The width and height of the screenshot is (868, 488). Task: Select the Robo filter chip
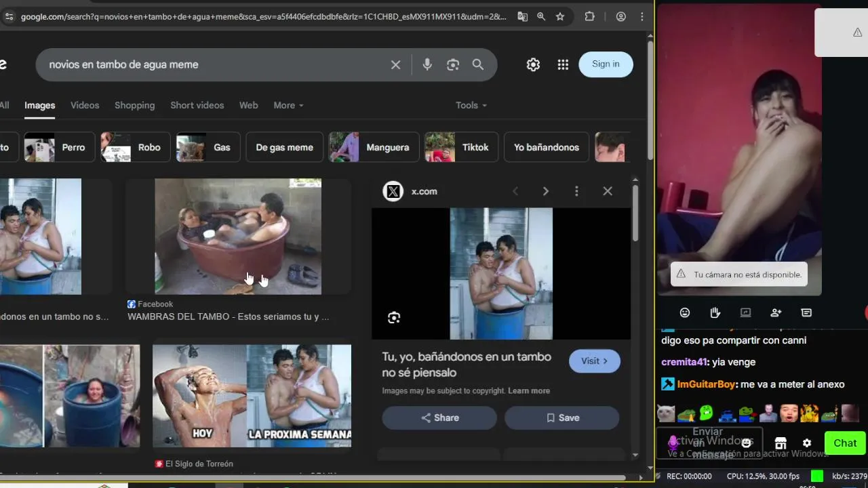click(x=135, y=147)
